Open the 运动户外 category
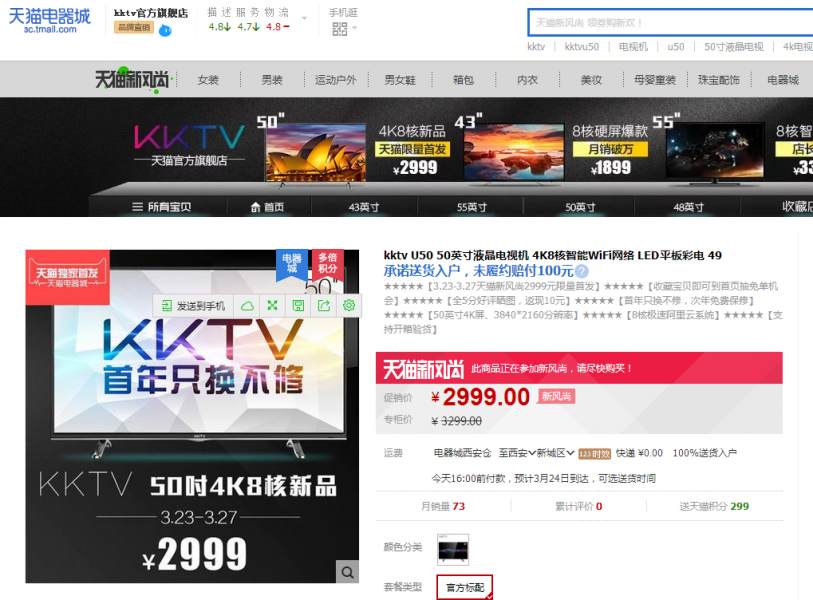The width and height of the screenshot is (813, 600). tap(335, 80)
